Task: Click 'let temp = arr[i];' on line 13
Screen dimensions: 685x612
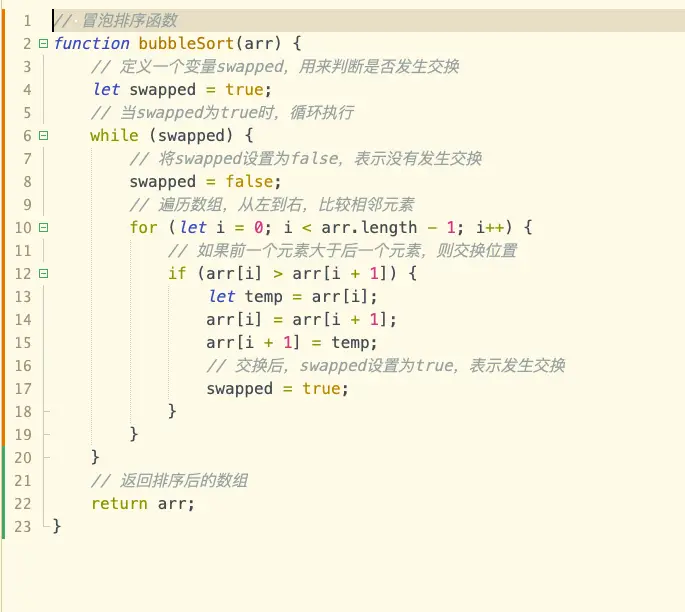Action: coord(292,297)
